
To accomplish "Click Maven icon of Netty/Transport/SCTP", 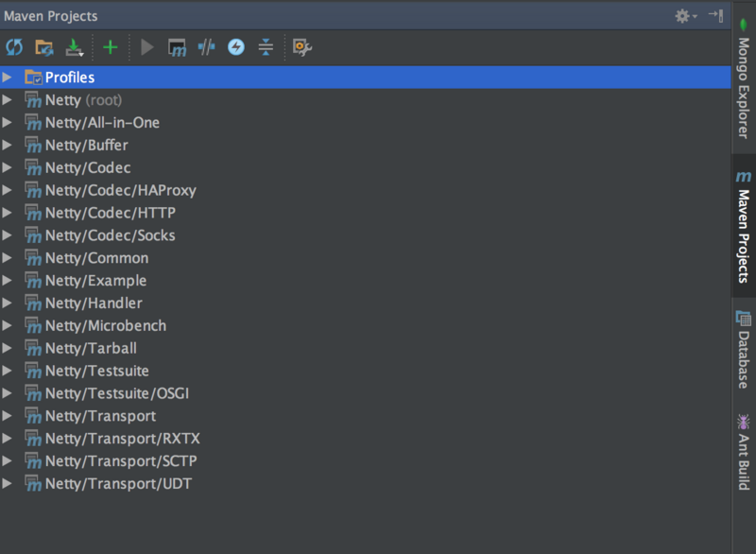I will (33, 461).
